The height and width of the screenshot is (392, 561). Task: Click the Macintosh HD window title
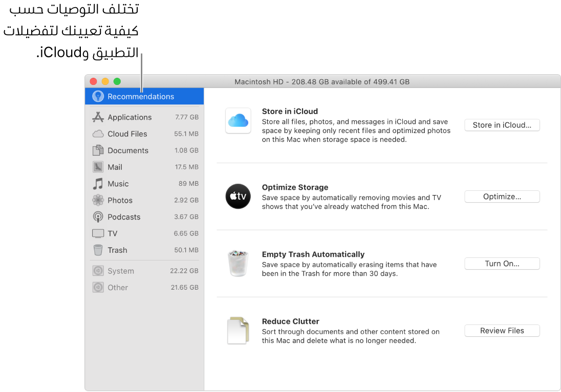click(x=322, y=81)
